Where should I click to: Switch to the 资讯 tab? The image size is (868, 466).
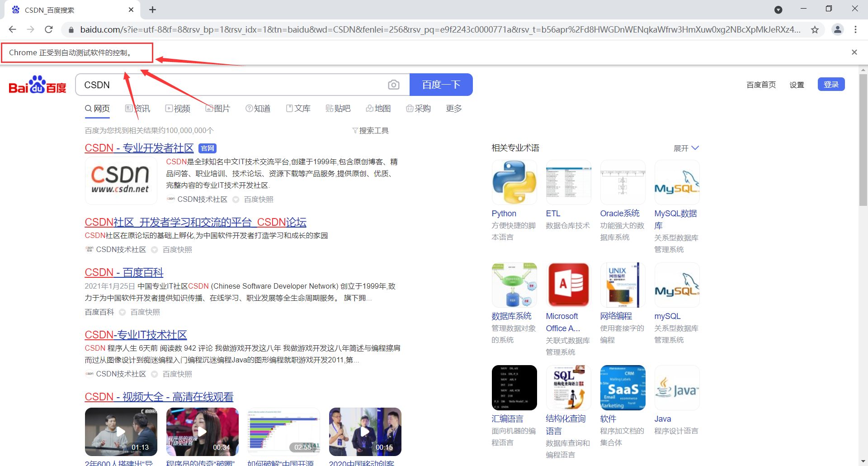tap(137, 109)
